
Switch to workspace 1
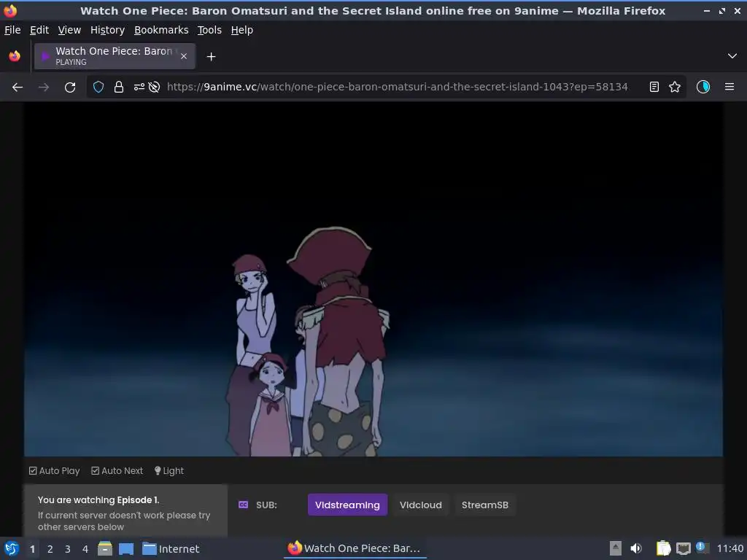(32, 549)
